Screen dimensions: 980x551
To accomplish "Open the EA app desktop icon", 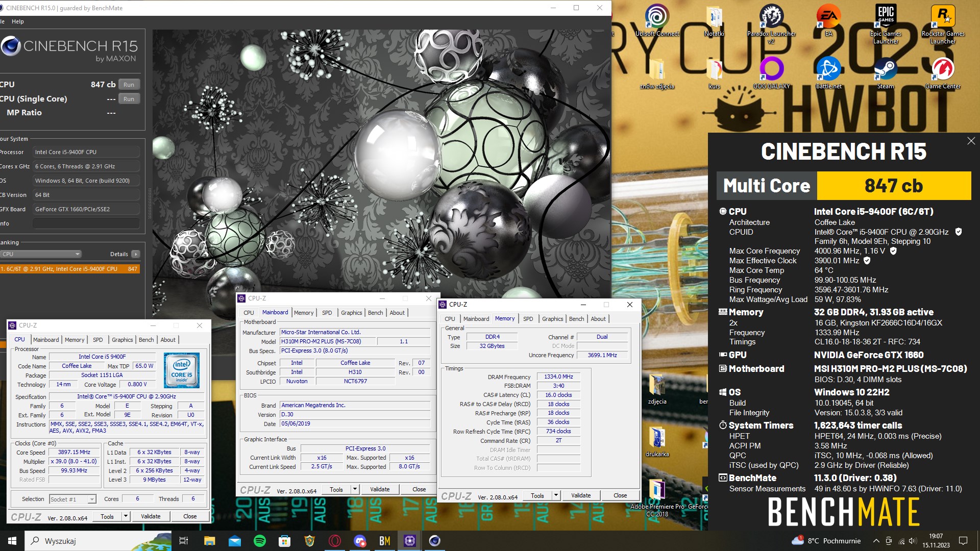I will pos(828,21).
